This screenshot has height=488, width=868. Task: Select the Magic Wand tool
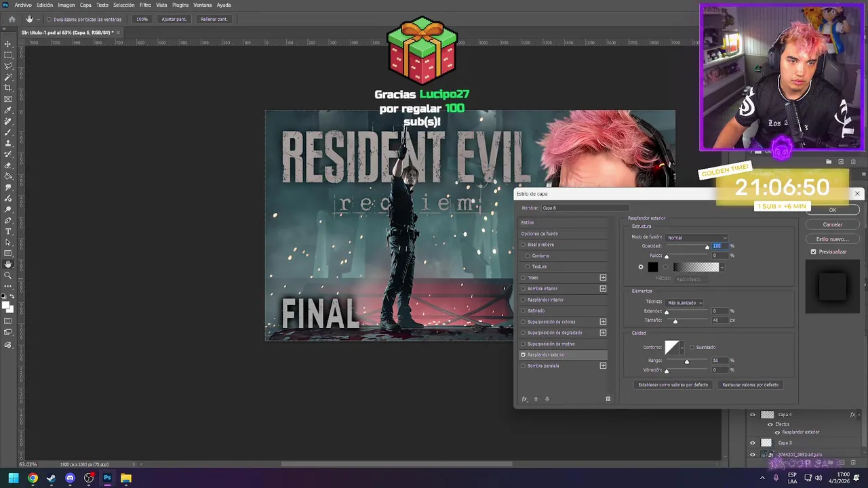click(8, 77)
